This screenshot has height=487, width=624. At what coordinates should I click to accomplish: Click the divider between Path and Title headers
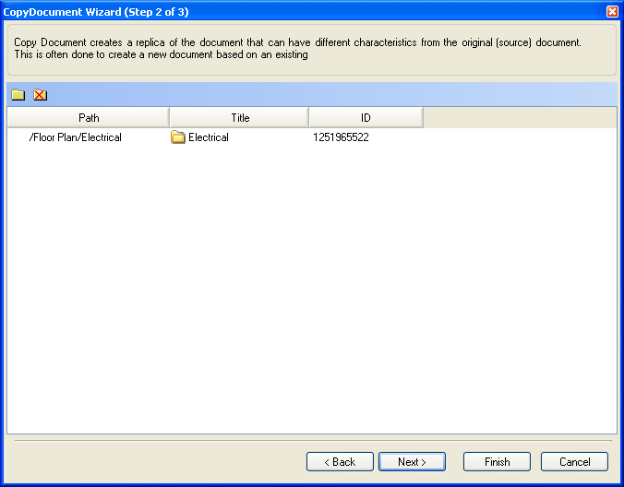pyautogui.click(x=170, y=118)
